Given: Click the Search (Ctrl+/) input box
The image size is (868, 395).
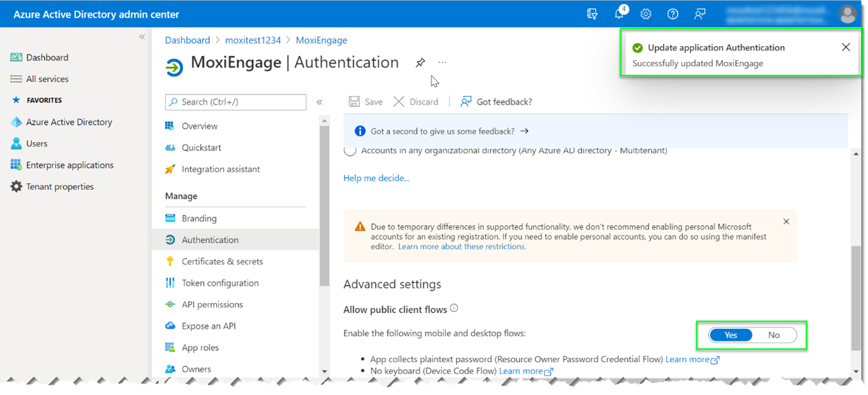Looking at the screenshot, I should coord(236,102).
